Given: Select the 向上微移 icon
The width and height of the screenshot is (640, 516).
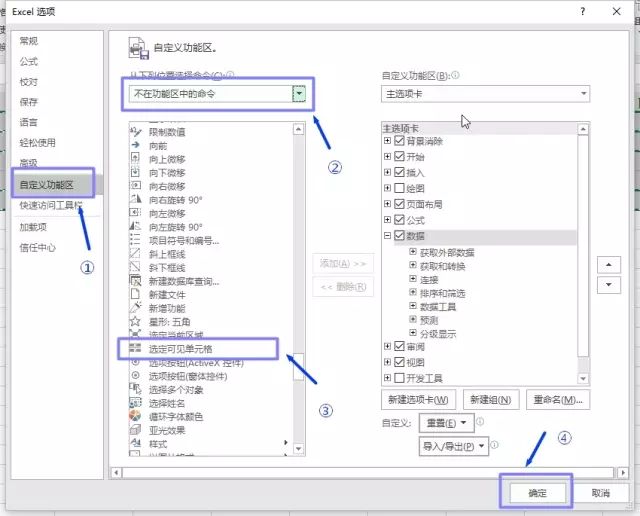Looking at the screenshot, I should click(x=135, y=158).
